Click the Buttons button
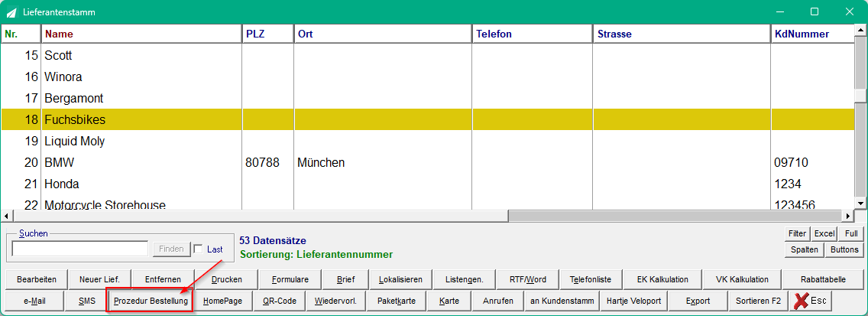Screen dimensions: 868x316 pos(844,250)
